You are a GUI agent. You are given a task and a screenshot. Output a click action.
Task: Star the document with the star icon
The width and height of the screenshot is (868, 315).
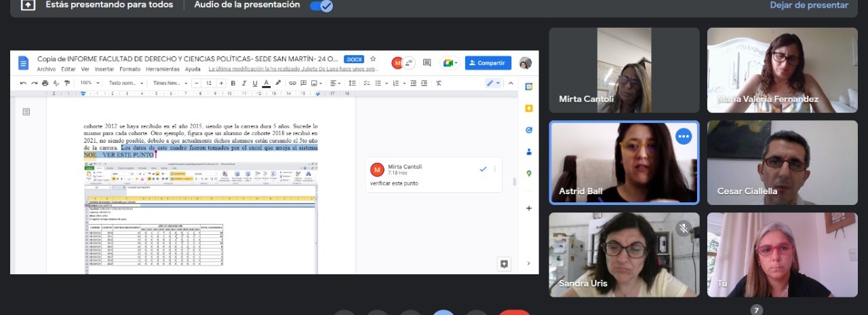[372, 59]
